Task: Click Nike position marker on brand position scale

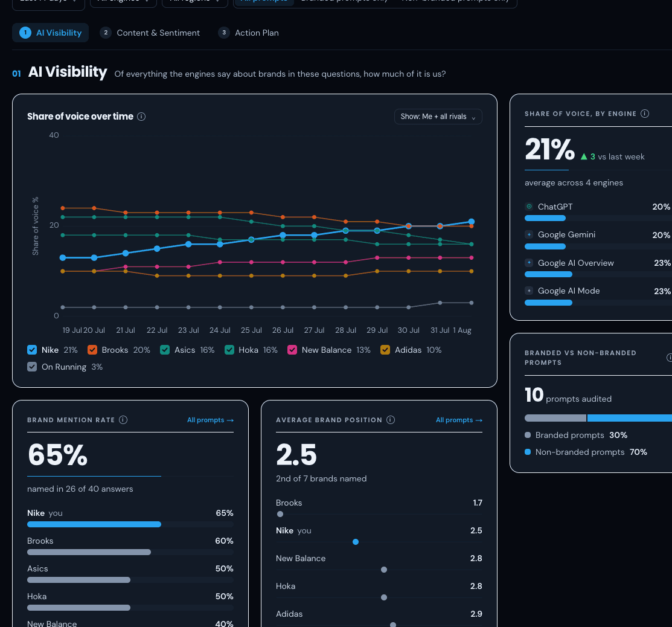Action: tap(355, 542)
